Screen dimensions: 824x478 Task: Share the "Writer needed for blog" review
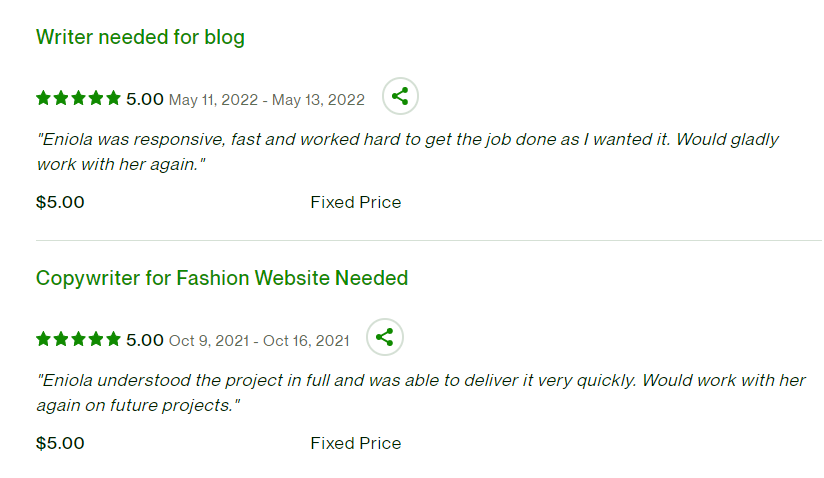click(400, 97)
